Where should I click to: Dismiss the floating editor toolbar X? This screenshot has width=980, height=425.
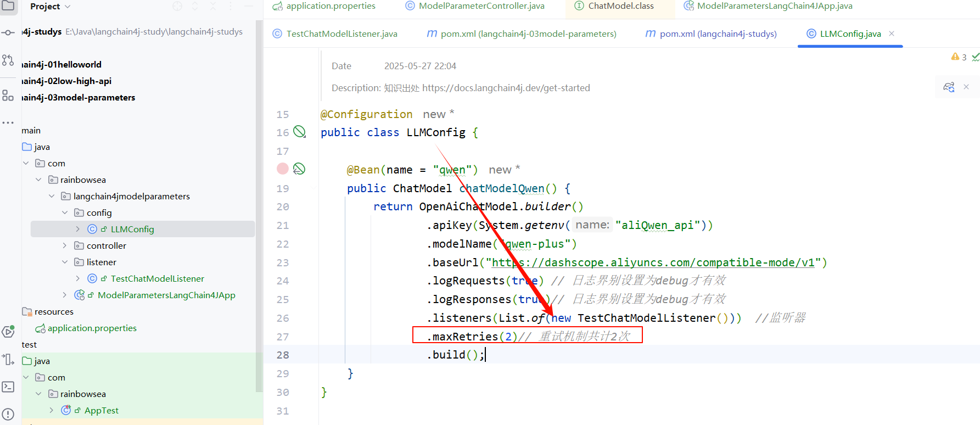pos(966,87)
